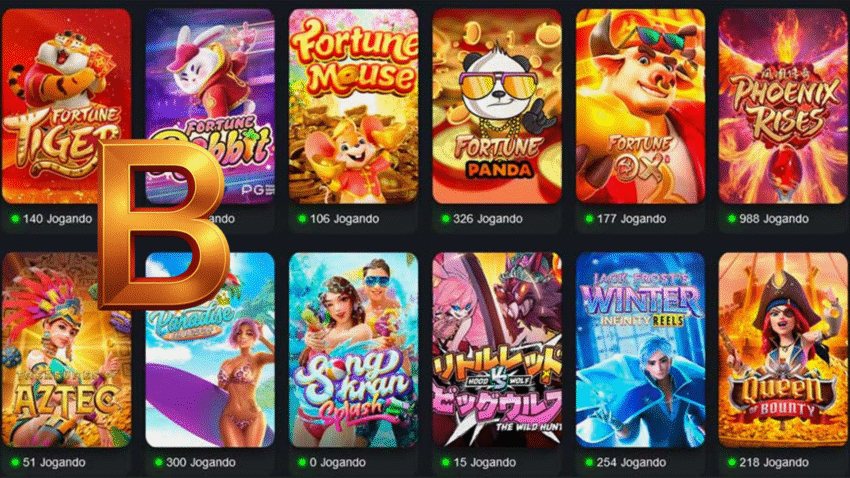Image resolution: width=850 pixels, height=478 pixels.
Task: Select the Fortune Mouse game card
Action: [353, 106]
